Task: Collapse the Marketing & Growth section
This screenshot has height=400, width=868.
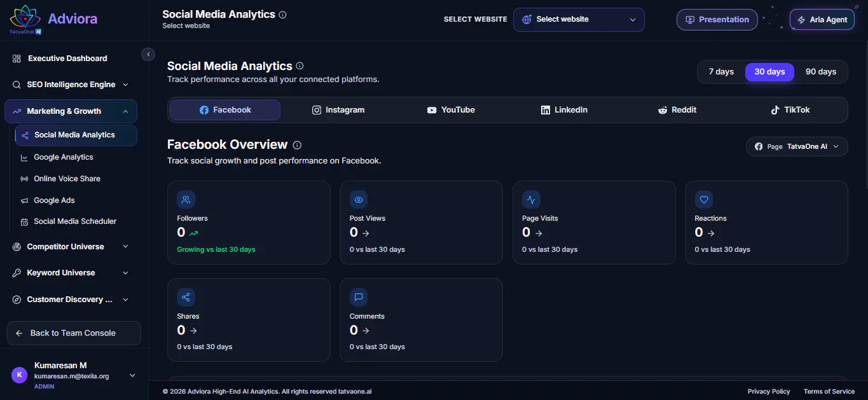Action: point(125,111)
